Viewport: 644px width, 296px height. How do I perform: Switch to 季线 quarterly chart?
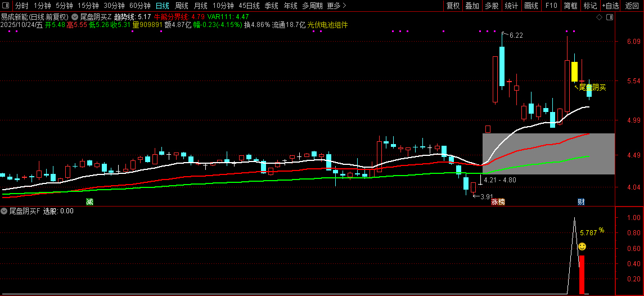coord(272,6)
